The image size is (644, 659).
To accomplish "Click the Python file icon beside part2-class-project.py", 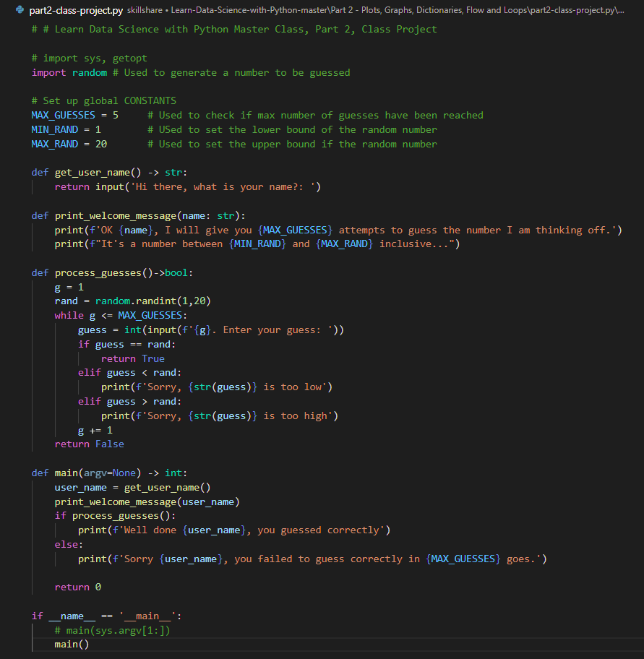I will pos(20,9).
